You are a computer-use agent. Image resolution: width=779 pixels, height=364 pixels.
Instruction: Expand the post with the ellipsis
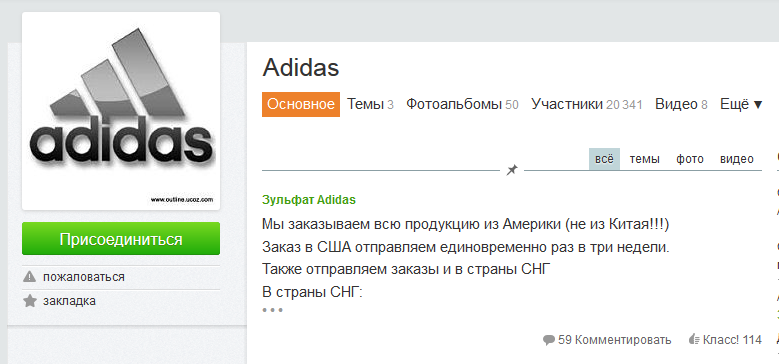[272, 310]
